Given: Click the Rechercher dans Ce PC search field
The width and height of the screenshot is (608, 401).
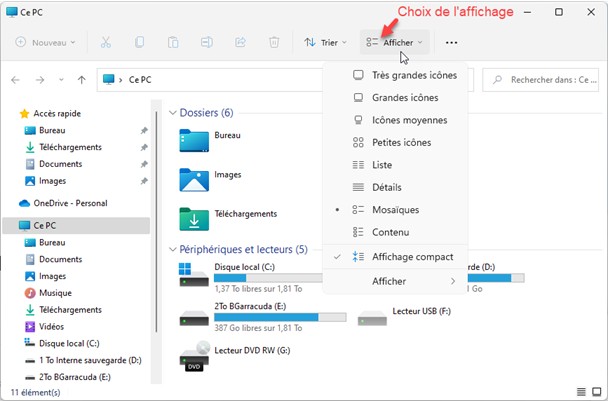Looking at the screenshot, I should 545,79.
